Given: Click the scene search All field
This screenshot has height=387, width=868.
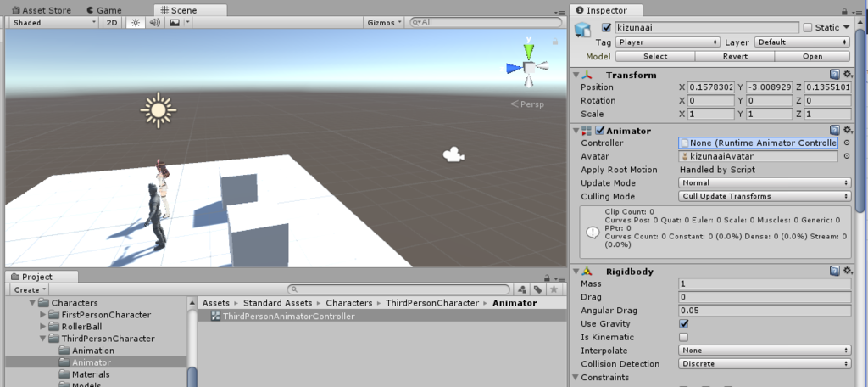Looking at the screenshot, I should [486, 22].
